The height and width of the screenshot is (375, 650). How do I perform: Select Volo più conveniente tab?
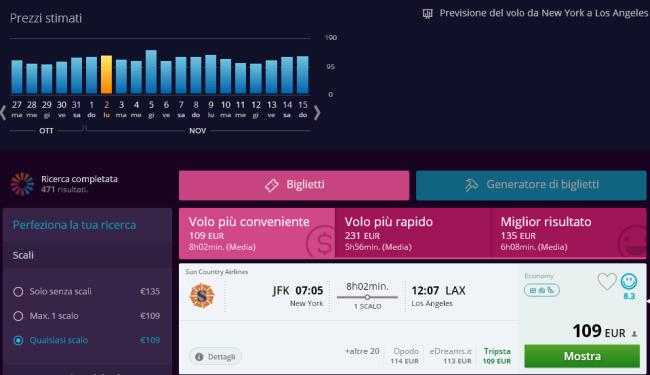[257, 233]
